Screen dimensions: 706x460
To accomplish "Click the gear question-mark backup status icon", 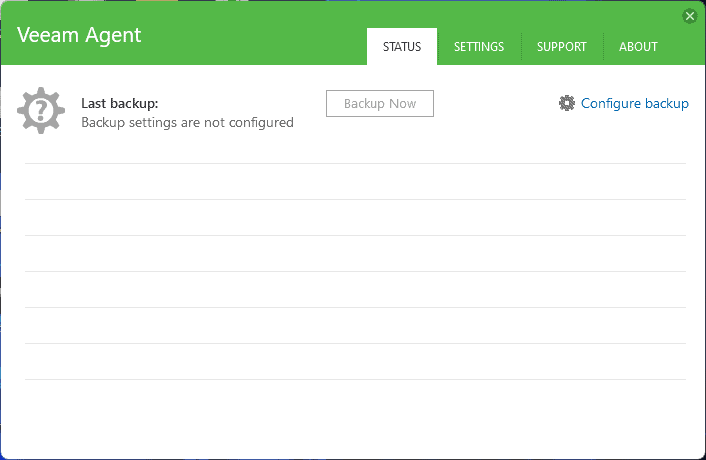I will coord(41,110).
